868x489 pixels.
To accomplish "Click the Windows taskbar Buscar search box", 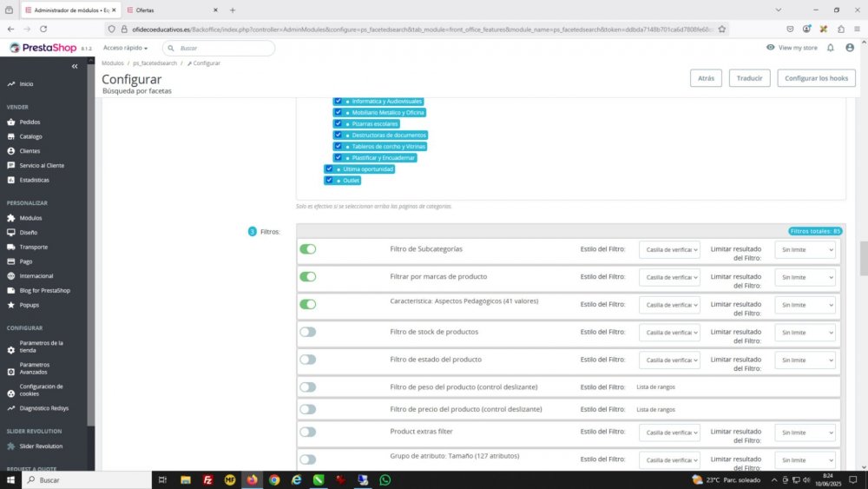I will [87, 479].
